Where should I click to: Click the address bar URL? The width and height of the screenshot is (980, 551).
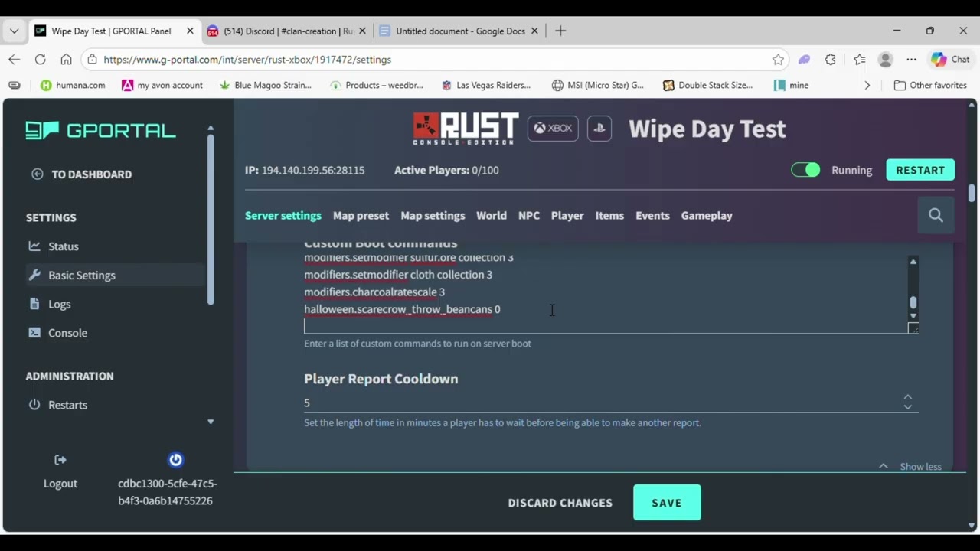tap(247, 60)
